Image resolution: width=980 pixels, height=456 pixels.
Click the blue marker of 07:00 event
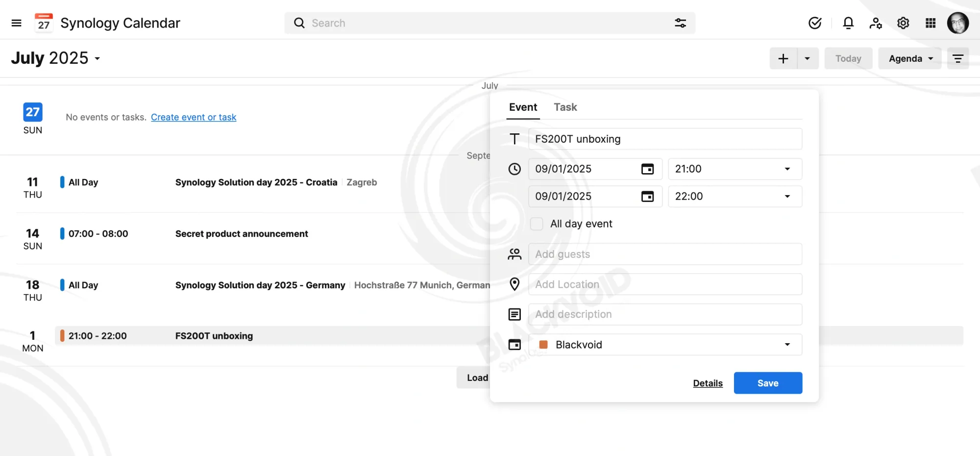(62, 234)
